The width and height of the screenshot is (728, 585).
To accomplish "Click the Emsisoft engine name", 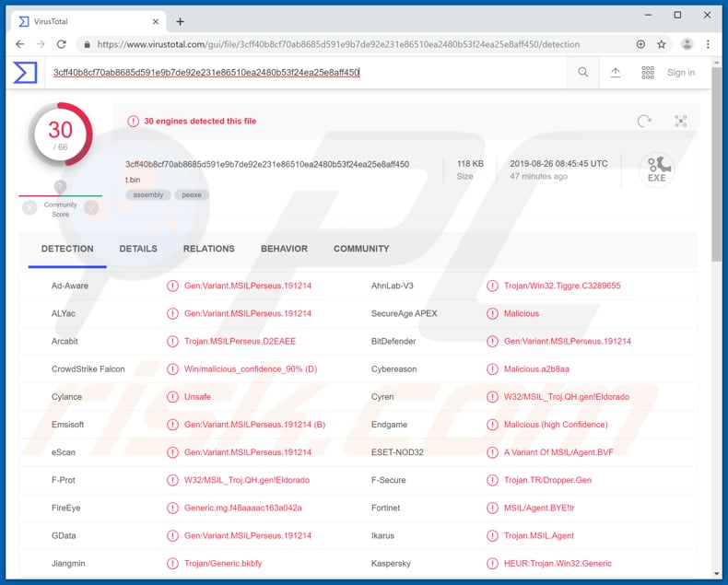I will (x=68, y=425).
